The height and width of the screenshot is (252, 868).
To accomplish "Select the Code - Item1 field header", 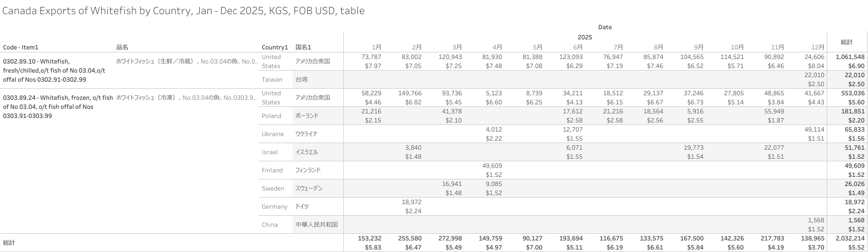I will (21, 47).
